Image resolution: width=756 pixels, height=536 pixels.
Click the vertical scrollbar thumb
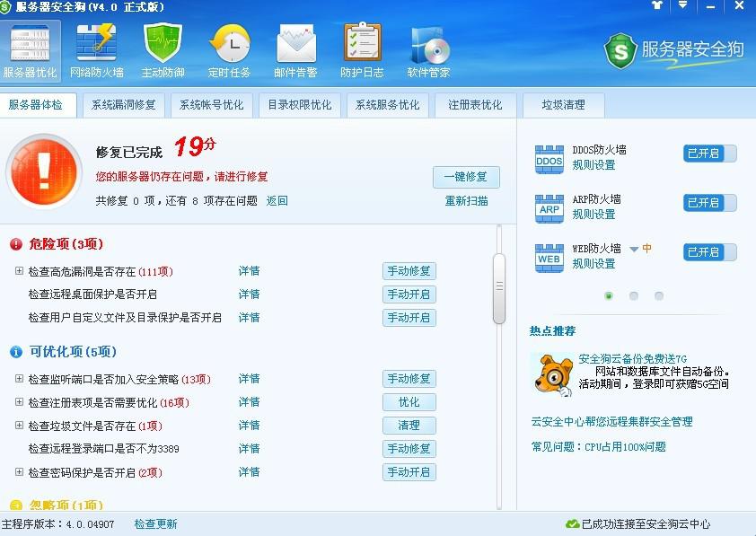click(x=497, y=287)
